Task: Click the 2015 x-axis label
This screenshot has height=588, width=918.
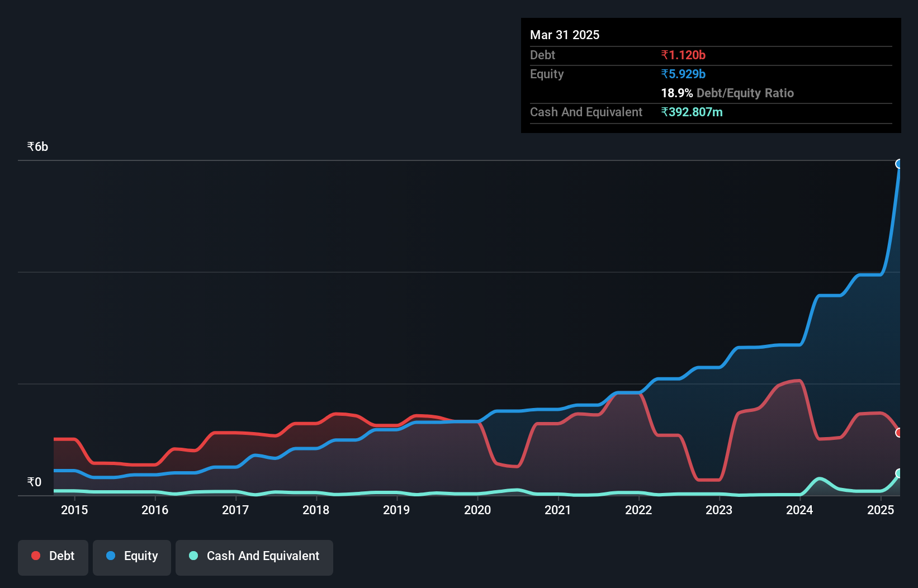Action: tap(74, 510)
